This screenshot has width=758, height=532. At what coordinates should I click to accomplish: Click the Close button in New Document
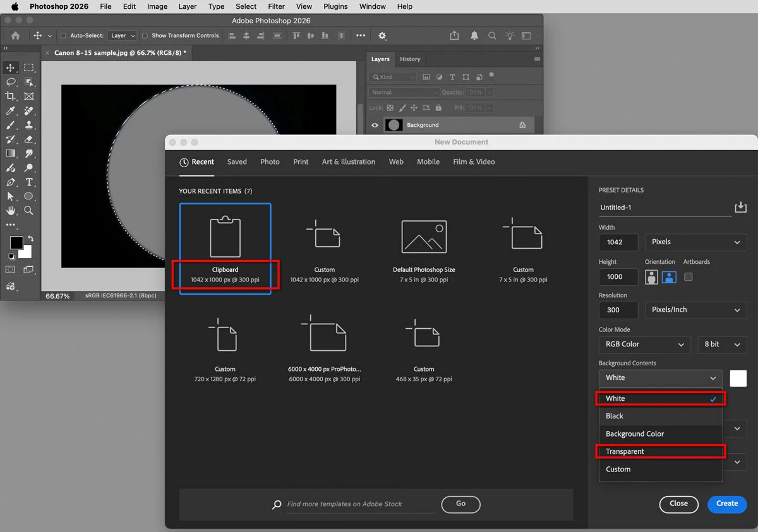pos(679,504)
